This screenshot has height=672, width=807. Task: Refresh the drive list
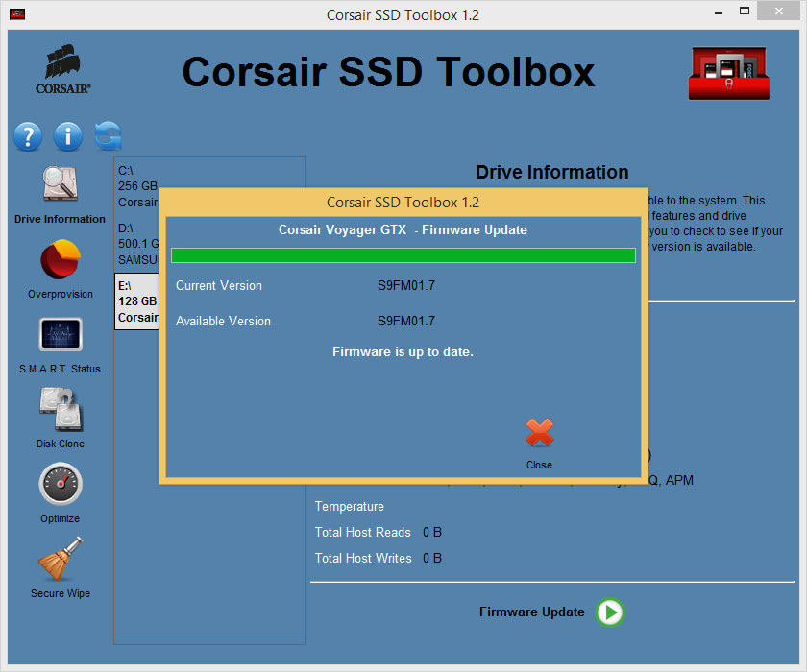point(108,136)
